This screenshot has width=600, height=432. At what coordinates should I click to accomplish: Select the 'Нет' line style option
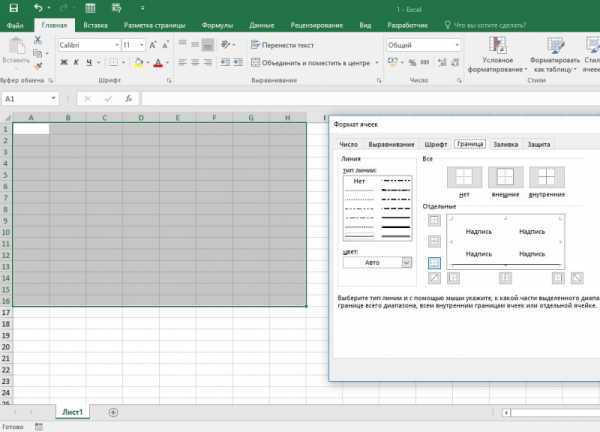(359, 181)
